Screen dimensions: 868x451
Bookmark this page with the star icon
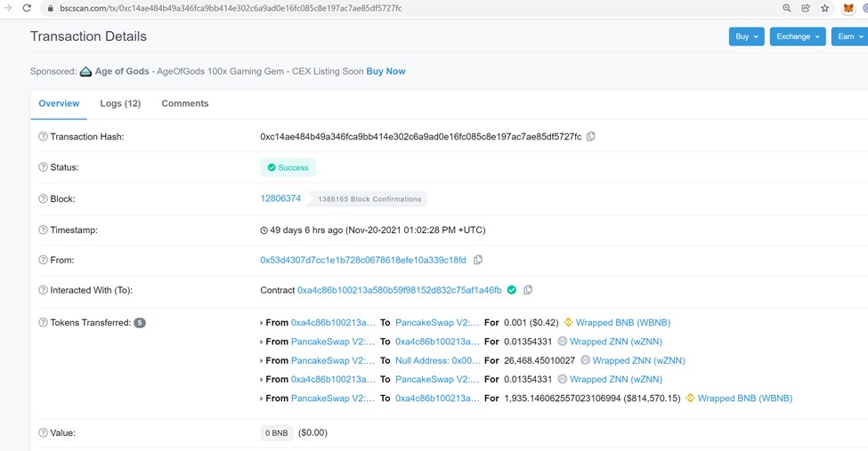point(824,8)
